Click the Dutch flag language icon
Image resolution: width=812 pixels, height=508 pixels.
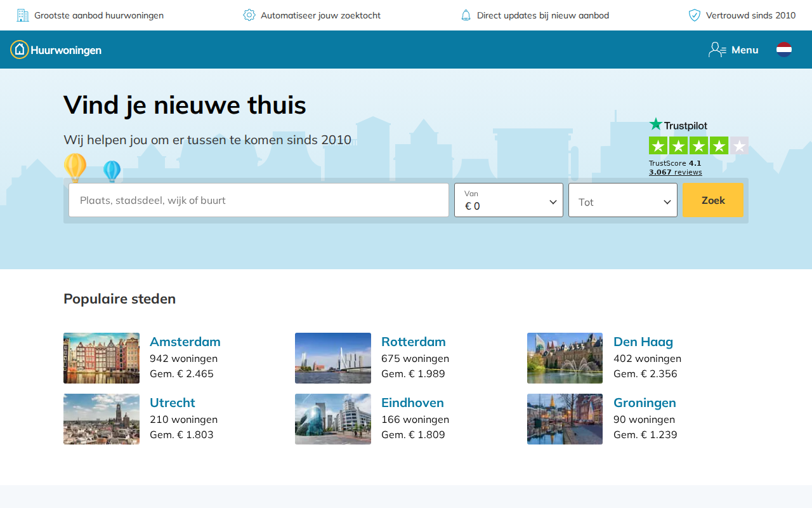(784, 50)
